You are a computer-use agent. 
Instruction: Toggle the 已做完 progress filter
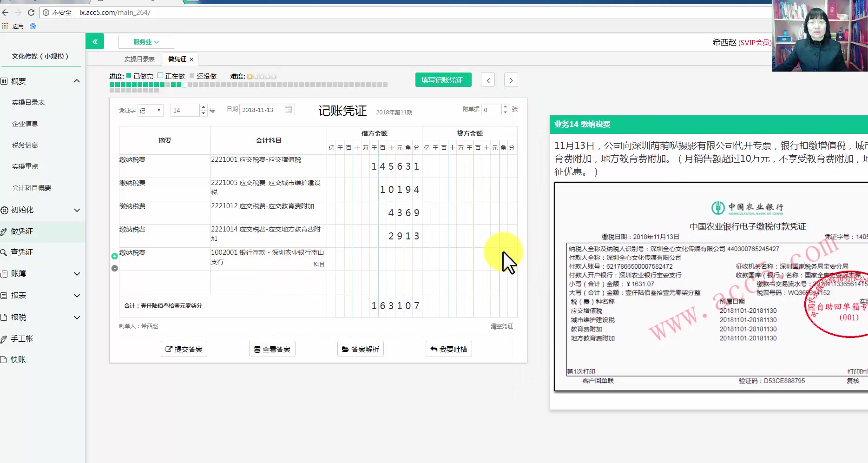[130, 76]
